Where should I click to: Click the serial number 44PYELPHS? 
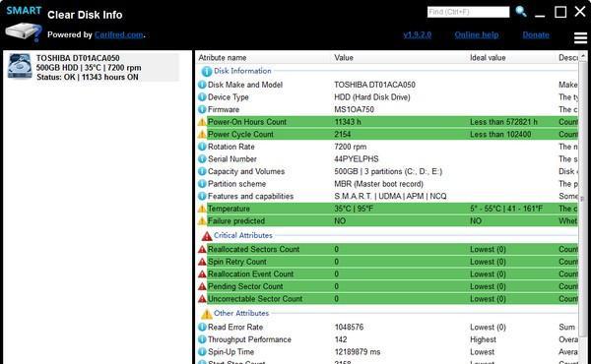coord(357,158)
